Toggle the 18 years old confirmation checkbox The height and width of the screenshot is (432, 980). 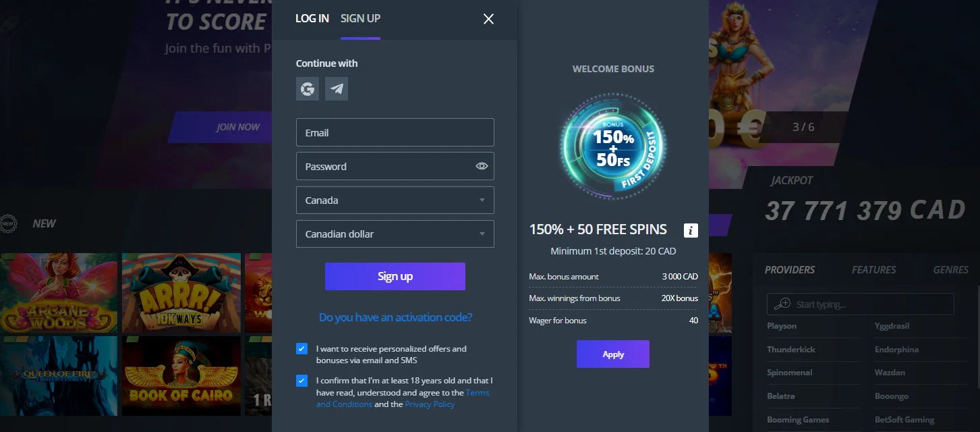point(301,381)
